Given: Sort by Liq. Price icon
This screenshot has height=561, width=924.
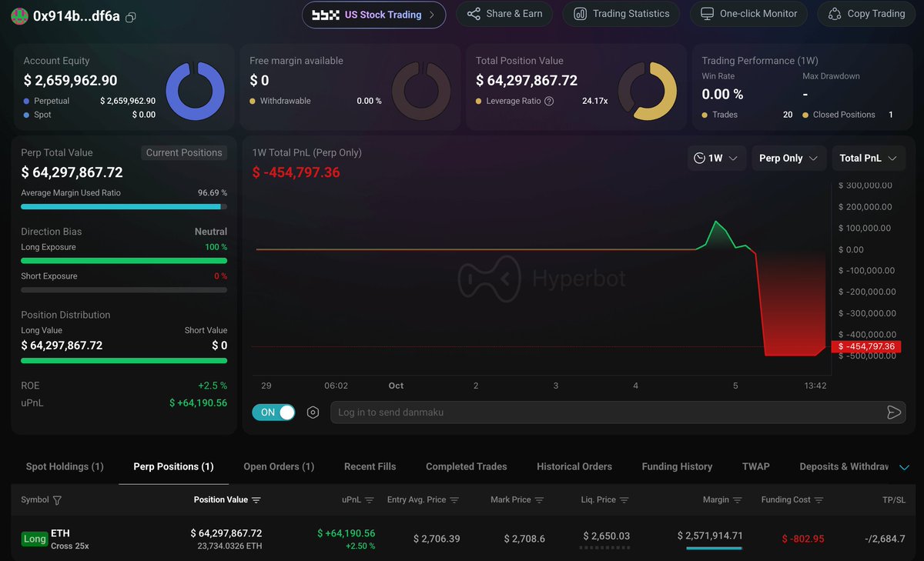Looking at the screenshot, I should pos(624,500).
